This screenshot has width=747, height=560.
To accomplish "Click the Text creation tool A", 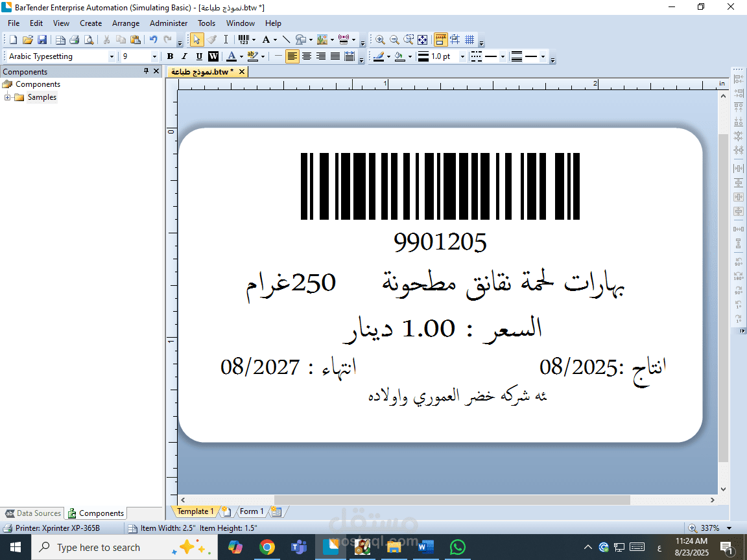I will click(266, 40).
